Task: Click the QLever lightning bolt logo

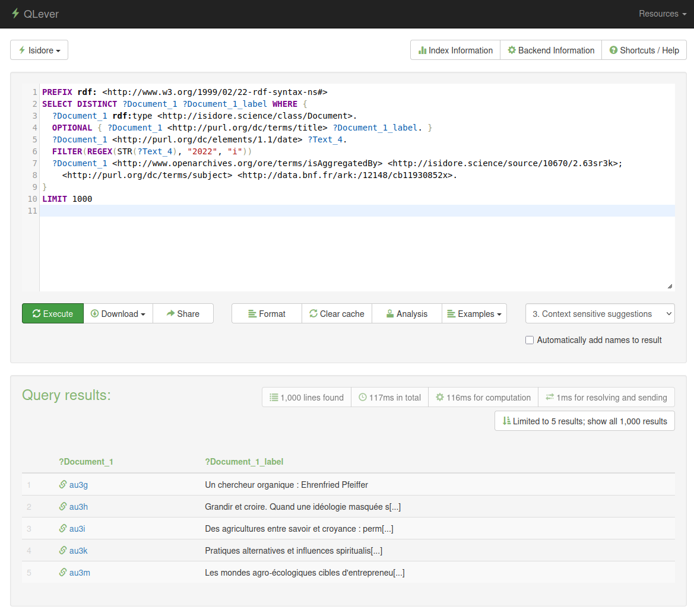Action: pyautogui.click(x=15, y=14)
